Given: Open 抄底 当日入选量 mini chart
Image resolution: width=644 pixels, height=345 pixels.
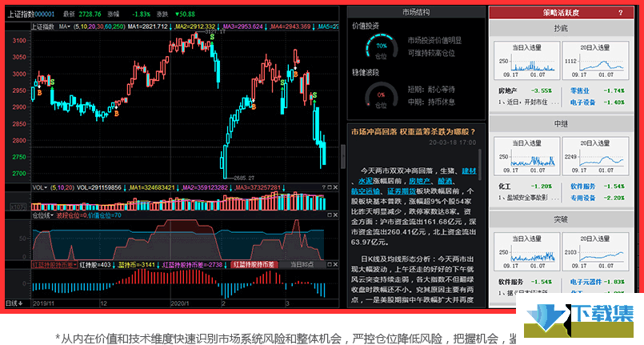Looking at the screenshot, I should tap(526, 60).
